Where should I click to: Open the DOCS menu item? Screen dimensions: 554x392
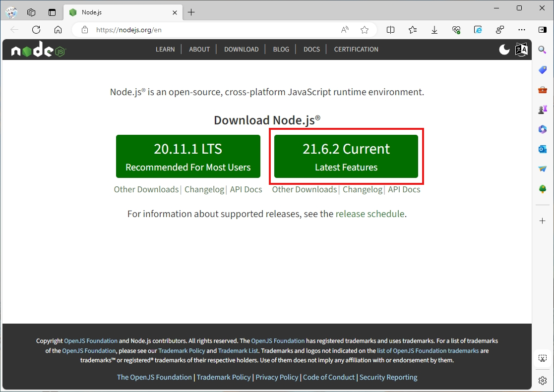(311, 50)
